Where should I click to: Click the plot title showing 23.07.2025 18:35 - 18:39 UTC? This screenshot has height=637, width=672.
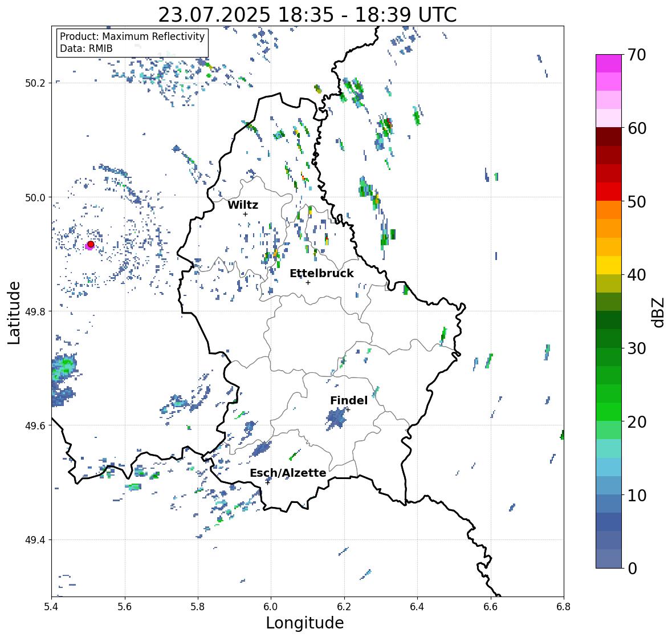307,15
